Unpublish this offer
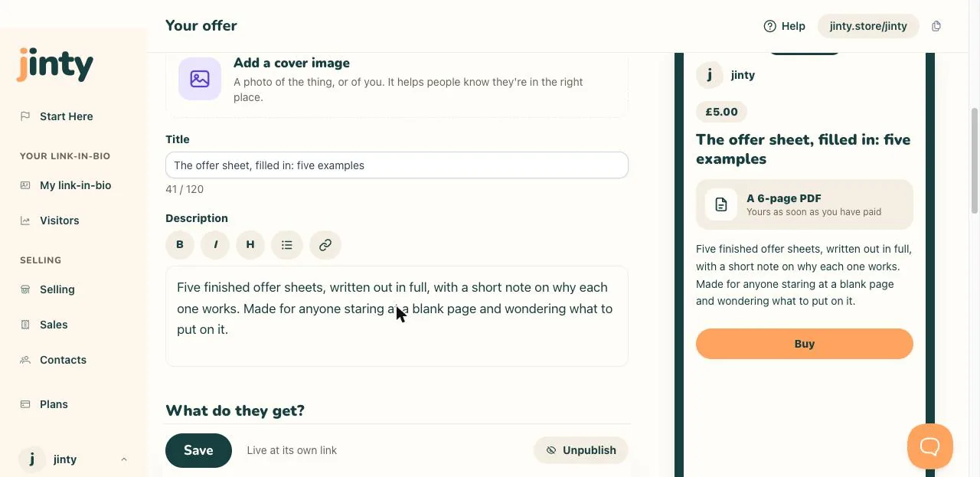Image resolution: width=980 pixels, height=477 pixels. point(580,450)
